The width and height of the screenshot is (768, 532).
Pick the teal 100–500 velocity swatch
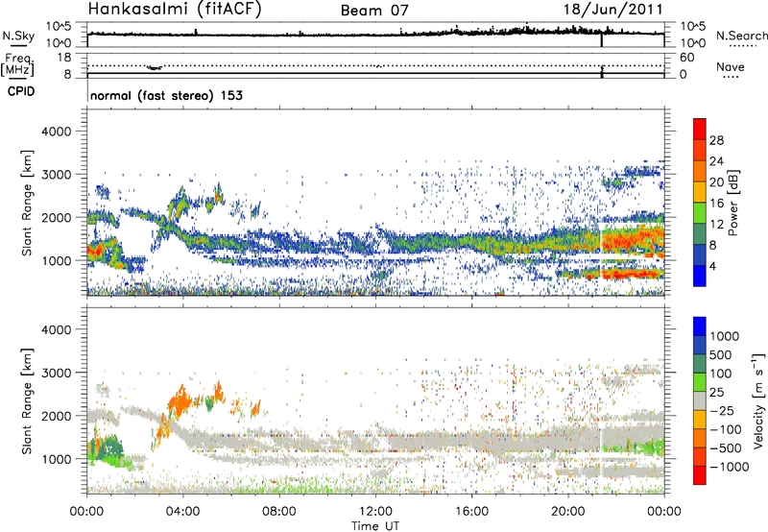(700, 364)
